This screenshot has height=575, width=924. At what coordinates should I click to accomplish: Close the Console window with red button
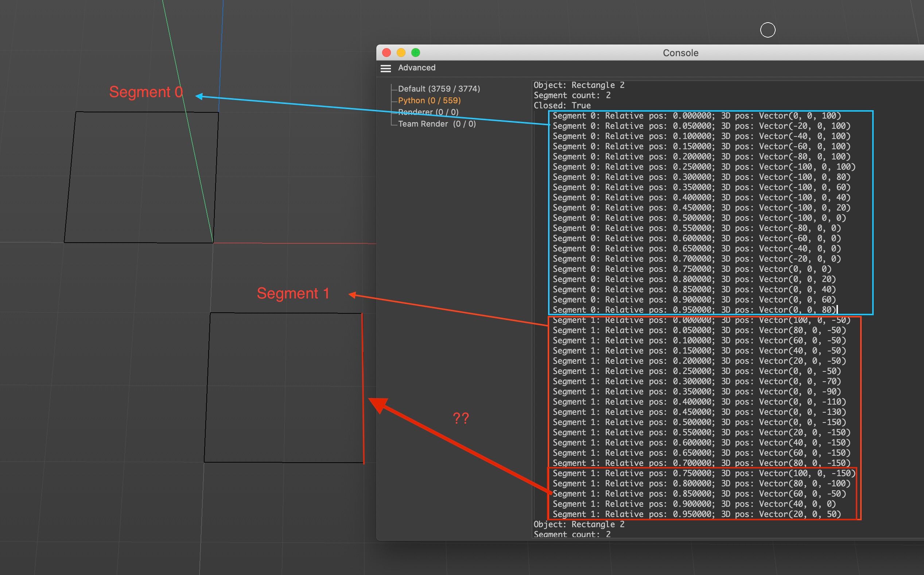coord(387,53)
